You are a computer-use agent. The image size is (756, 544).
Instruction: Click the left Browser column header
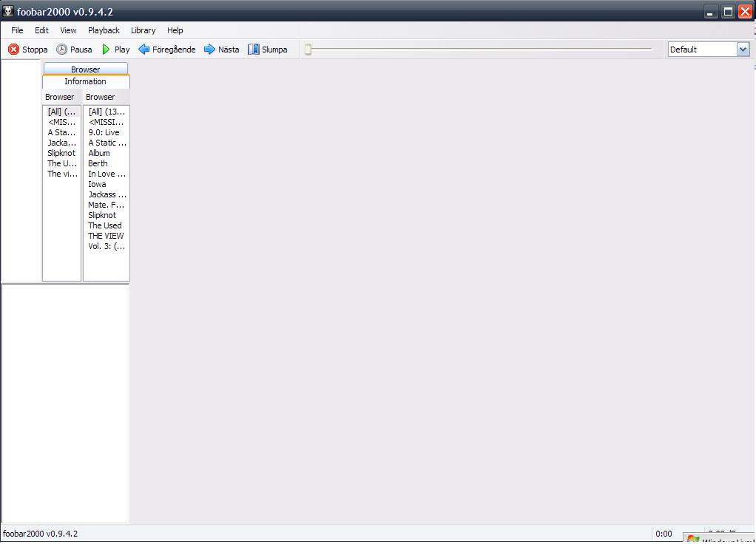61,97
